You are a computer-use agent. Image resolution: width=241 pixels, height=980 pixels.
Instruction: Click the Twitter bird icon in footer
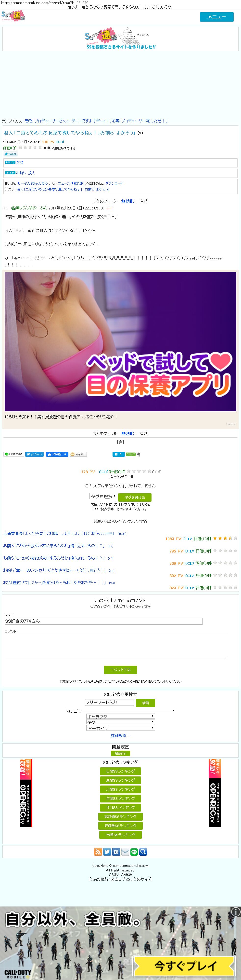coord(107,852)
